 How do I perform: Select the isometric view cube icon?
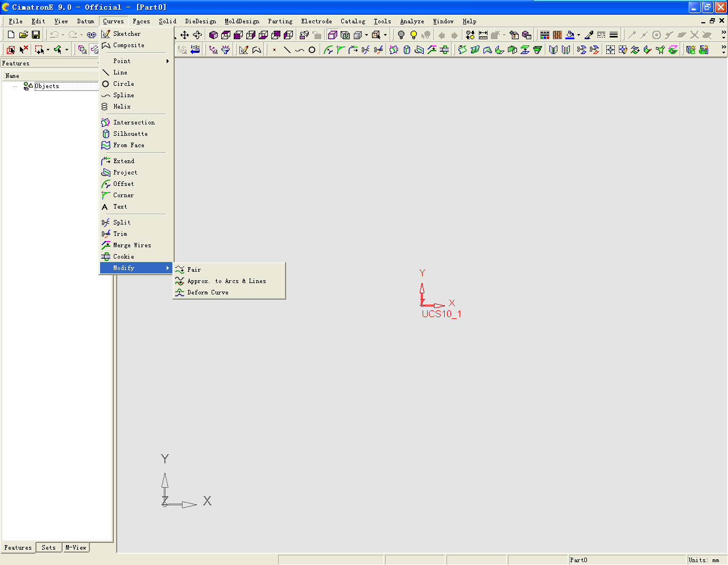(x=213, y=35)
